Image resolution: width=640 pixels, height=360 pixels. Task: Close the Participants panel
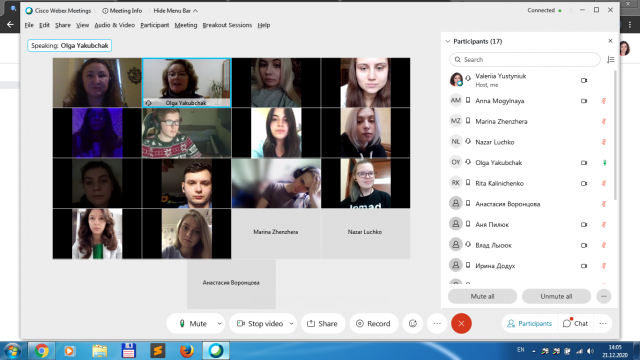(x=610, y=41)
